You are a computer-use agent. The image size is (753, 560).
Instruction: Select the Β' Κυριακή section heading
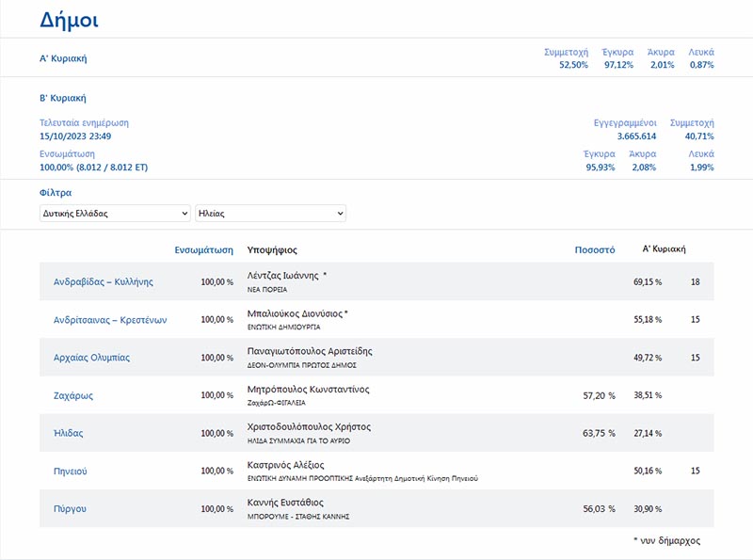coord(63,98)
